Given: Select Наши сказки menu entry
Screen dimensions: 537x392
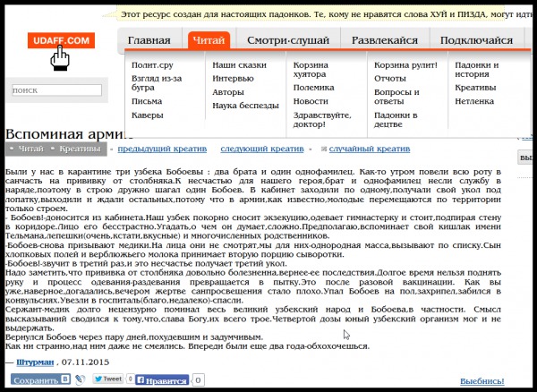Looking at the screenshot, I should pyautogui.click(x=239, y=65).
